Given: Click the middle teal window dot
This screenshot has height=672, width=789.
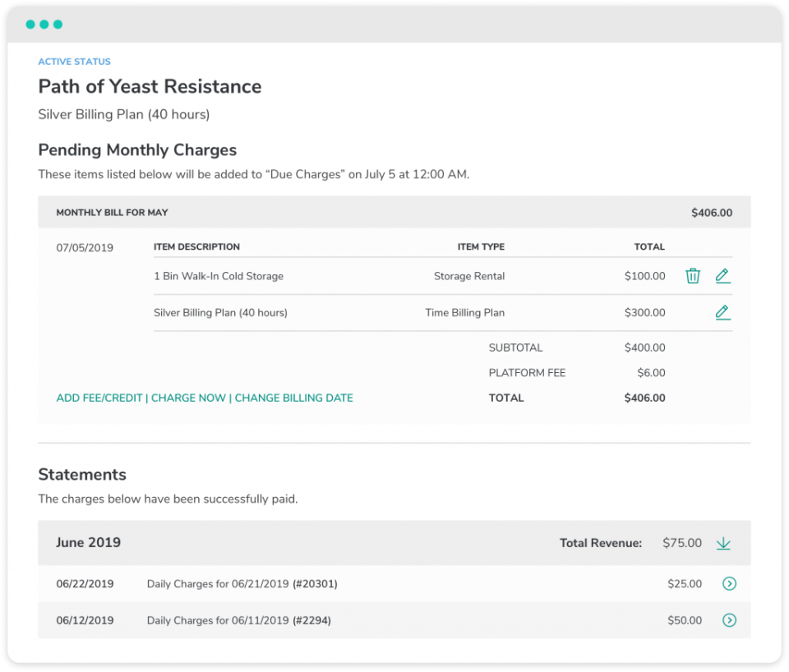Looking at the screenshot, I should [x=44, y=25].
